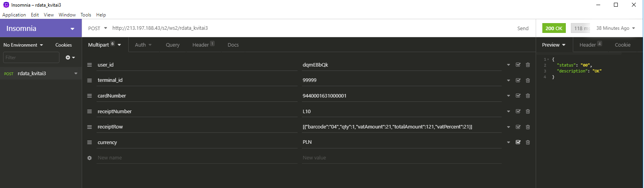The image size is (644, 188).
Task: Click the Filter requests input field
Action: click(31, 58)
